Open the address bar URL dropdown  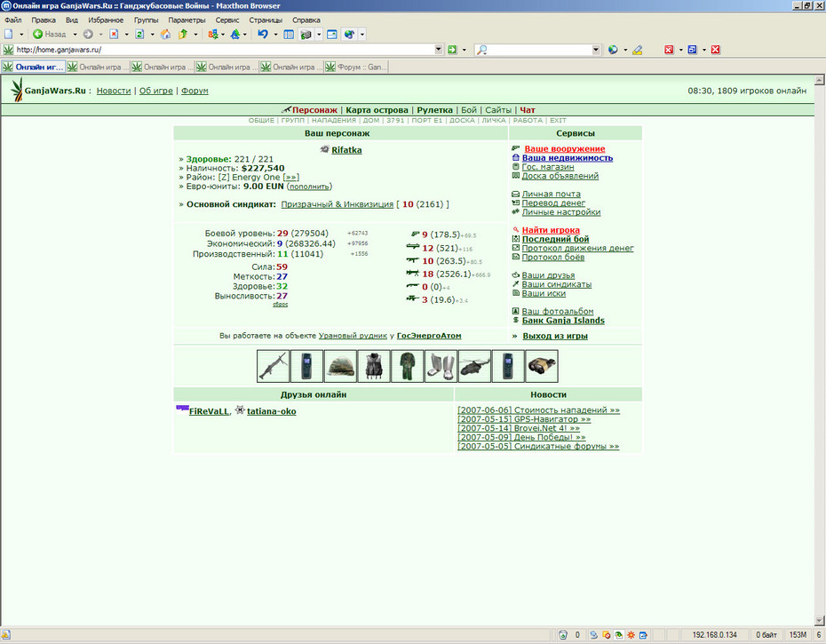pyautogui.click(x=438, y=50)
